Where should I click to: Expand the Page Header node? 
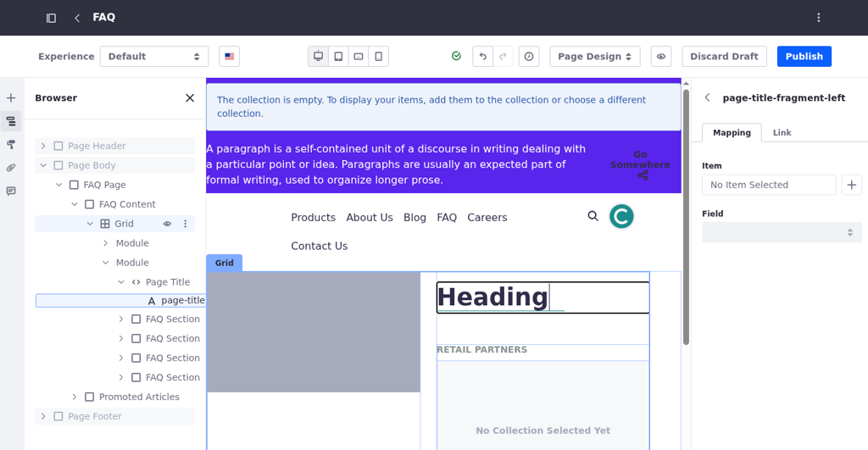[x=43, y=146]
